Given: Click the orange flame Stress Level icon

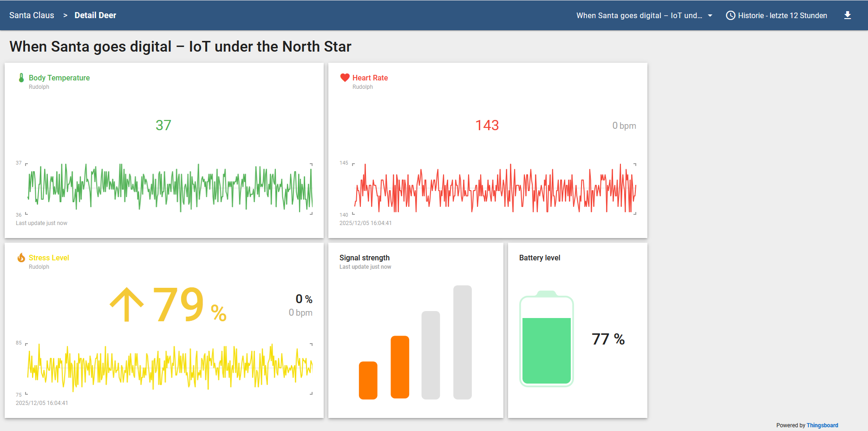Looking at the screenshot, I should (x=21, y=258).
